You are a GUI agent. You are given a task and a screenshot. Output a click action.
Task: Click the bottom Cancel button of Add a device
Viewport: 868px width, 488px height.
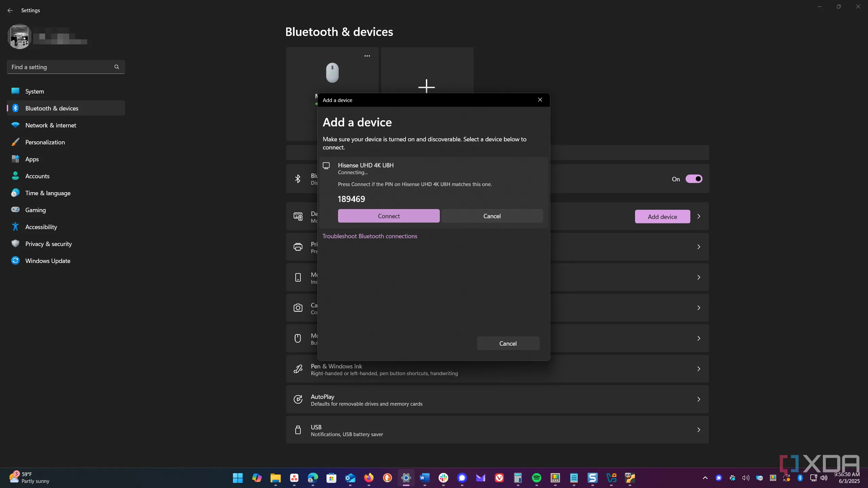pos(508,343)
